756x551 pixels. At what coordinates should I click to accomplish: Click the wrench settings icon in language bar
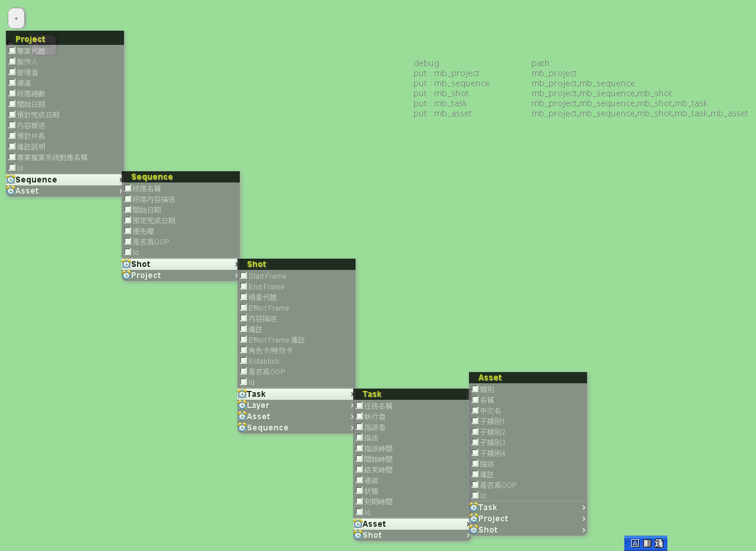659,543
